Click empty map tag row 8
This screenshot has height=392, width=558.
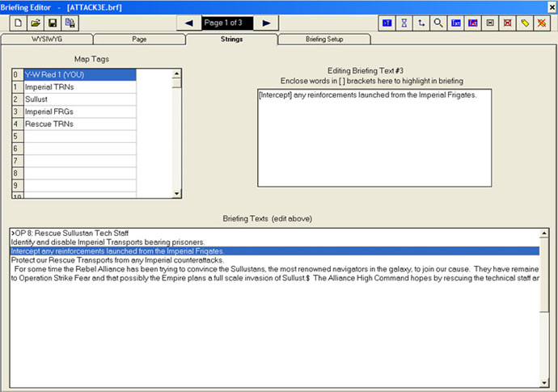point(80,173)
